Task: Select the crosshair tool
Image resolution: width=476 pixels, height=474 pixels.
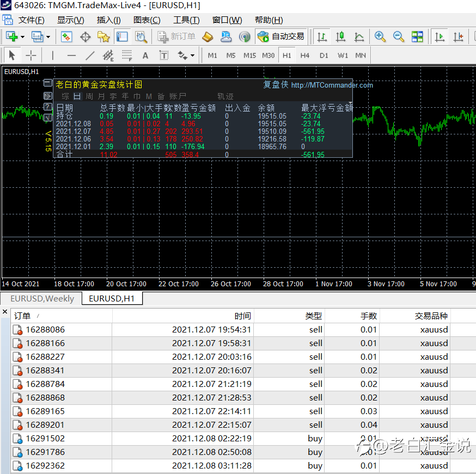Action: click(x=31, y=56)
